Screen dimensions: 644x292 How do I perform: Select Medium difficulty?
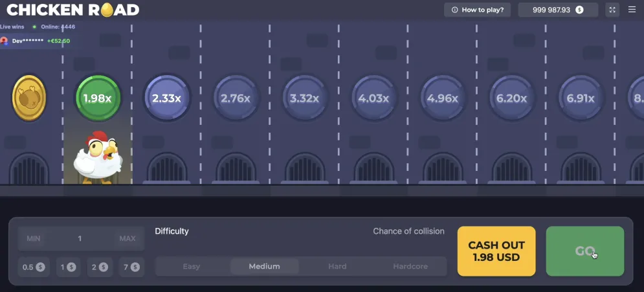pyautogui.click(x=265, y=267)
